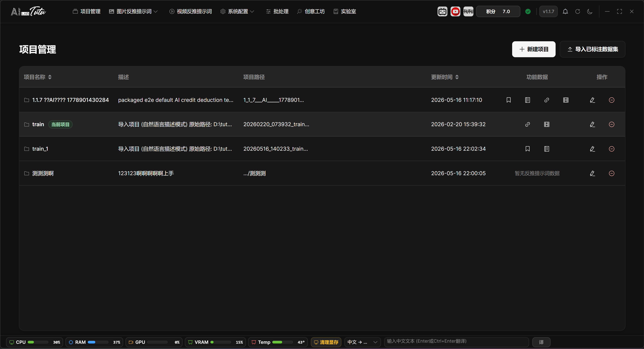Screen dimensions: 644x349
Task: Click the v1.1.7 version badge
Action: click(548, 12)
